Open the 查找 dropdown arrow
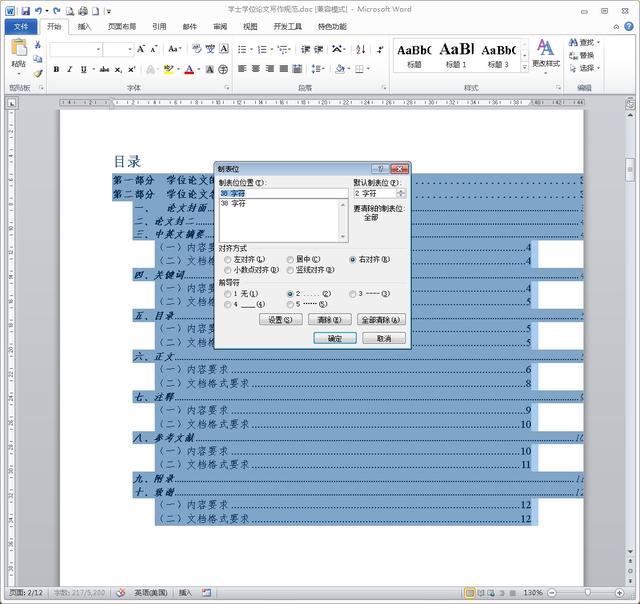This screenshot has height=604, width=640. 598,42
